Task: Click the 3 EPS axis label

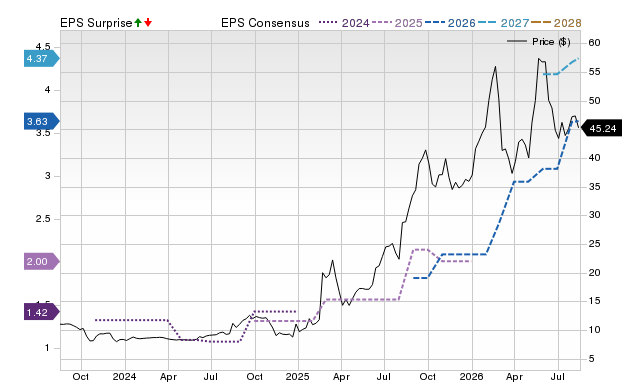Action: click(47, 176)
